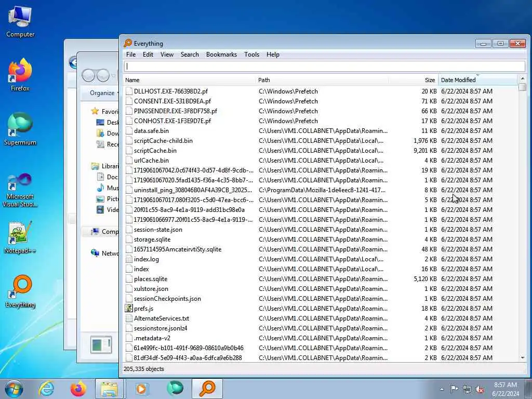Screen dimensions: 532x399
Task: Open the Tools menu
Action: [x=252, y=54]
